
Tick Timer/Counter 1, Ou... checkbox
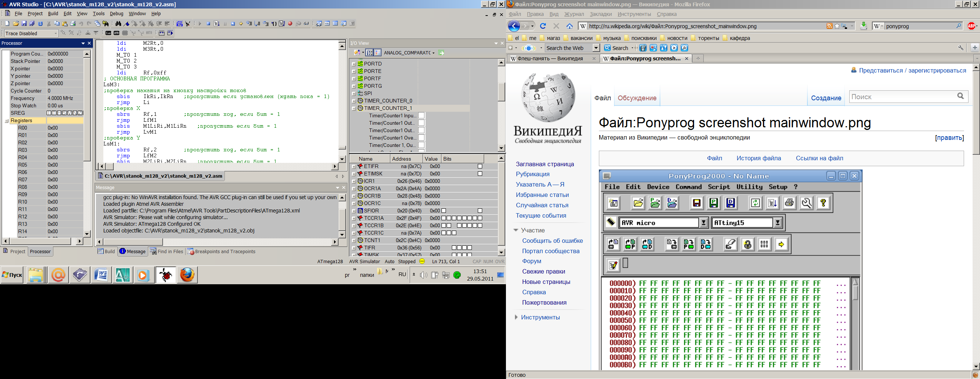click(421, 145)
